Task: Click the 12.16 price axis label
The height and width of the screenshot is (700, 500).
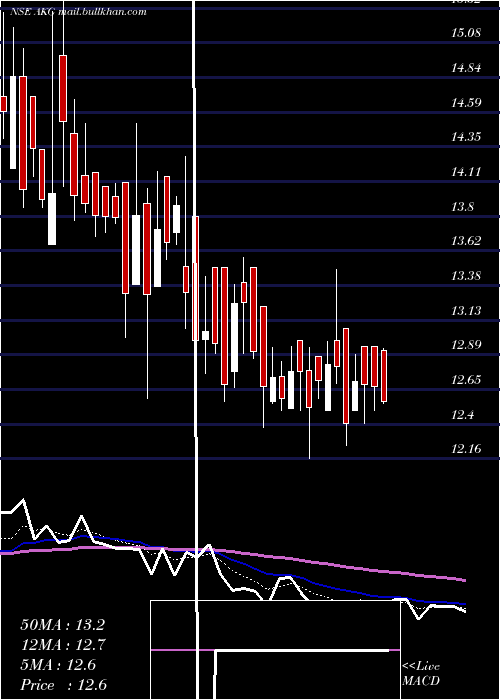Action: pyautogui.click(x=466, y=449)
